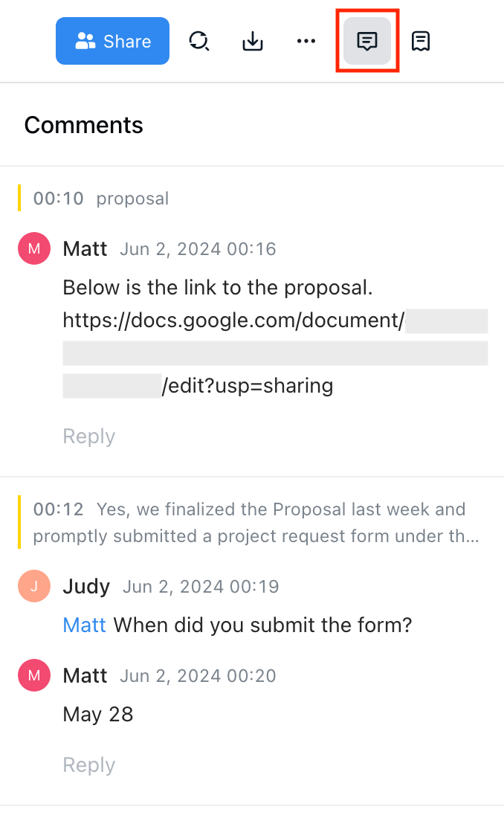
Task: Click the blue Share button
Action: [x=112, y=41]
